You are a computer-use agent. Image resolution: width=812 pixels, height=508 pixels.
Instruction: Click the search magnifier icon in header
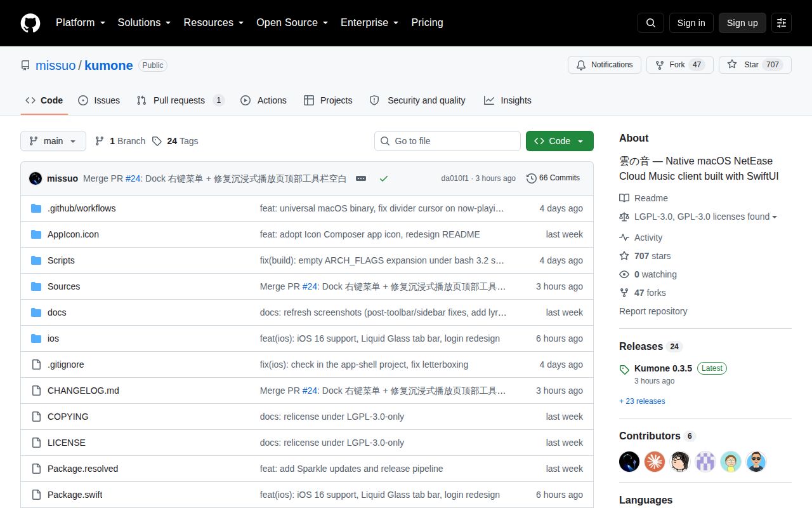pyautogui.click(x=651, y=23)
